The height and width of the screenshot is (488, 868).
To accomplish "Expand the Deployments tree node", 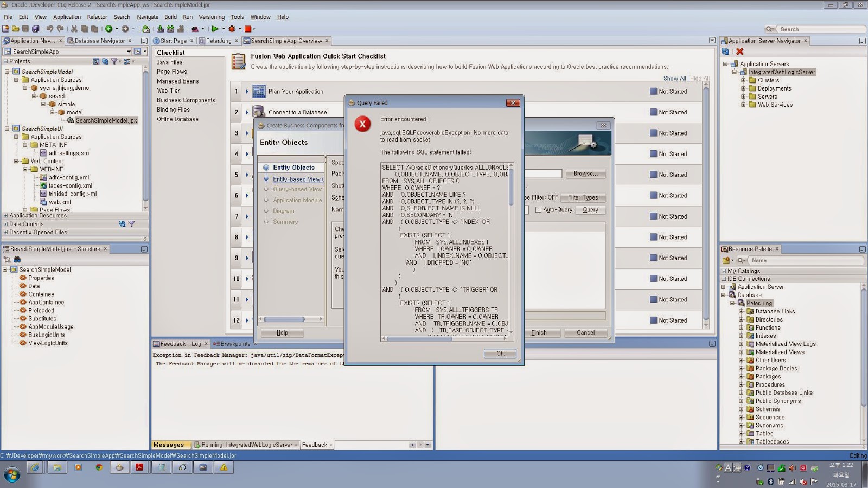I will (743, 88).
